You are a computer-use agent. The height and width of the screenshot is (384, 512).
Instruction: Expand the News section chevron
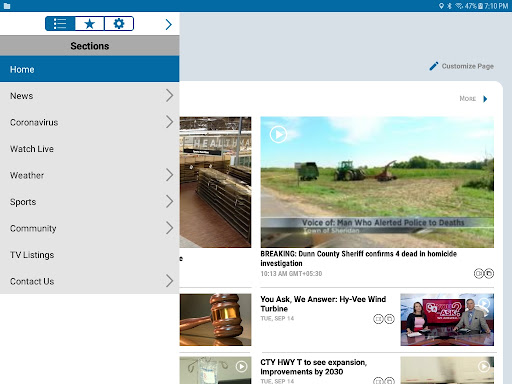(x=169, y=96)
